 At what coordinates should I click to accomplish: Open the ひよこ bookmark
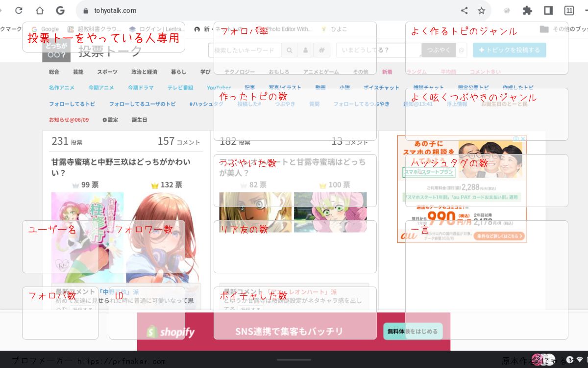[x=334, y=29]
